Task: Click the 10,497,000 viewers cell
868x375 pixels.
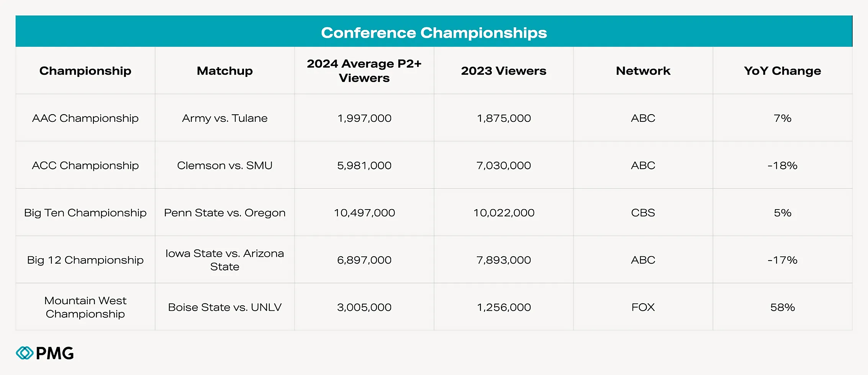Action: click(364, 213)
